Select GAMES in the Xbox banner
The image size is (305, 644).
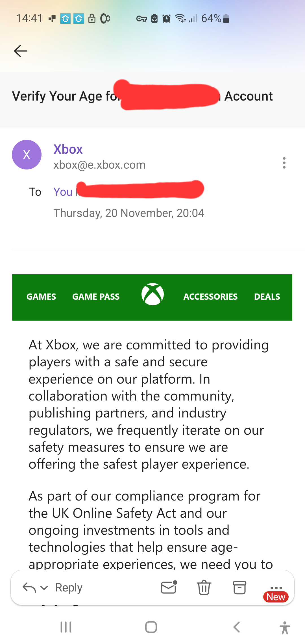coord(41,297)
